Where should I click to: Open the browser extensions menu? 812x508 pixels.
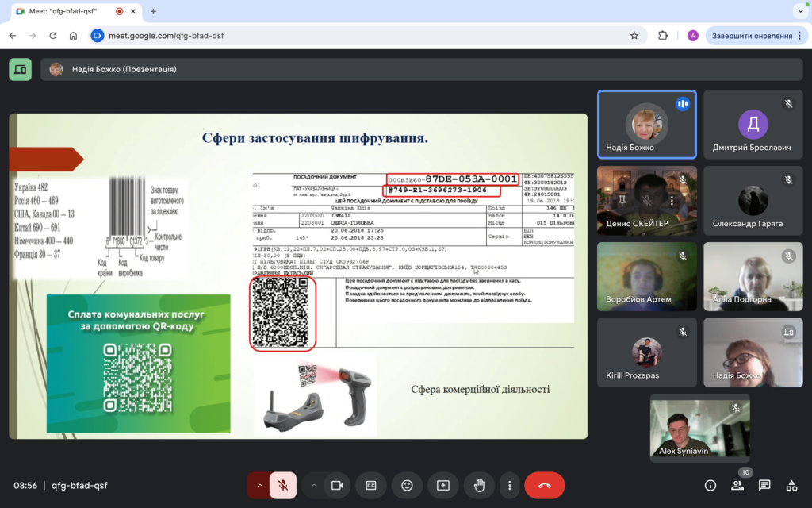662,36
